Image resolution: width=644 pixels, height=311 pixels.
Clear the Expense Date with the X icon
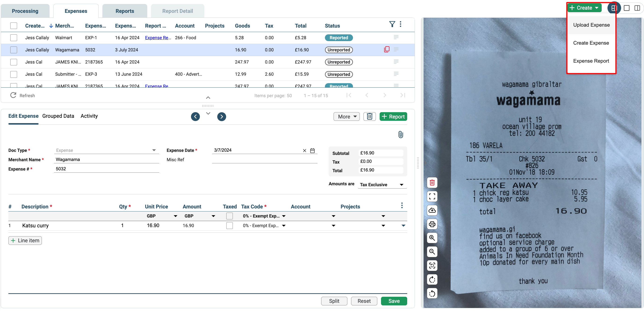tap(304, 150)
